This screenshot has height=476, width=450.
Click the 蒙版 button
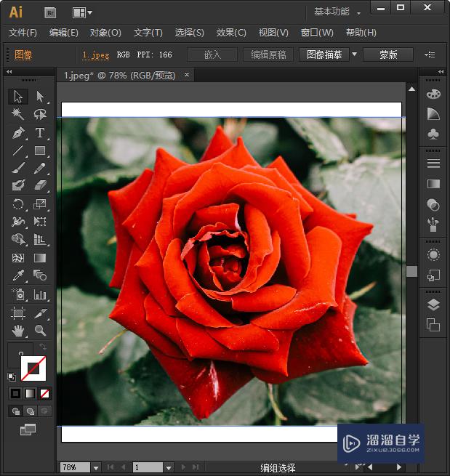tap(388, 55)
